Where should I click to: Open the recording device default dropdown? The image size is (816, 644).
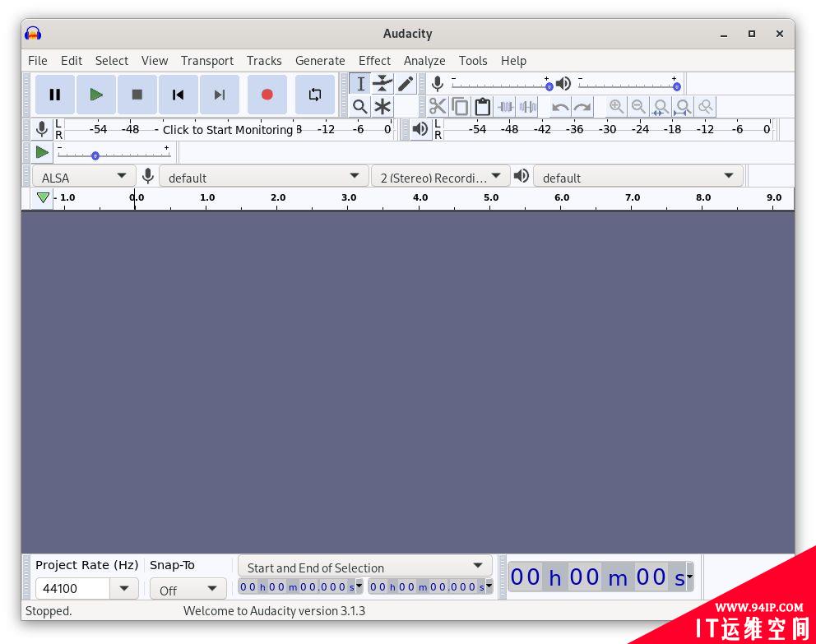tap(264, 178)
